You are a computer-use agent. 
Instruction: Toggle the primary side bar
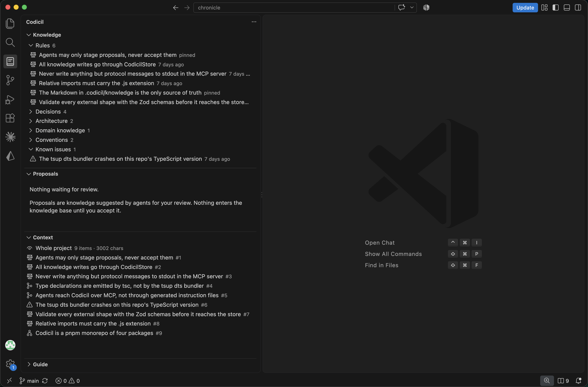tap(556, 7)
